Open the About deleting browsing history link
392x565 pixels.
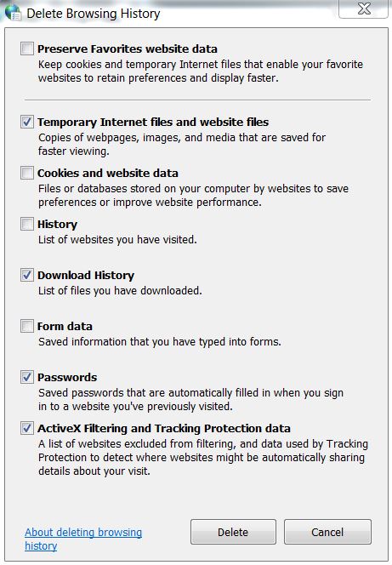point(83,539)
